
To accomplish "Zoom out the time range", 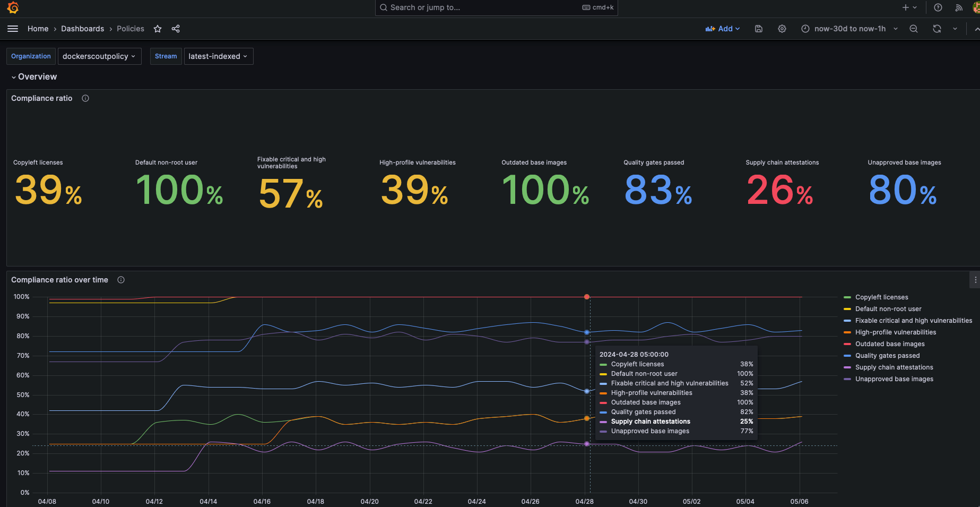I will coord(914,29).
